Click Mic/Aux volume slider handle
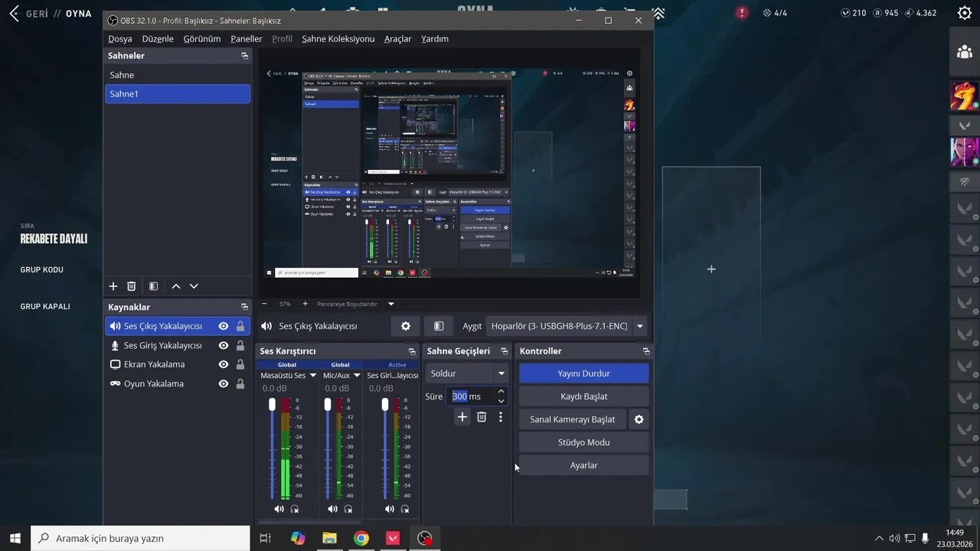The height and width of the screenshot is (551, 980). click(328, 404)
